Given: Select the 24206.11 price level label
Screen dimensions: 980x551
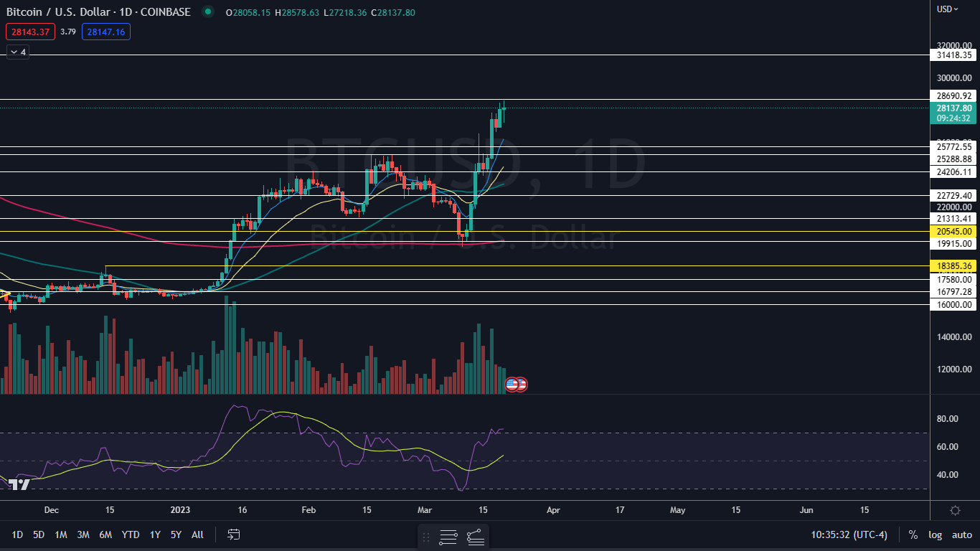Looking at the screenshot, I should click(x=954, y=171).
